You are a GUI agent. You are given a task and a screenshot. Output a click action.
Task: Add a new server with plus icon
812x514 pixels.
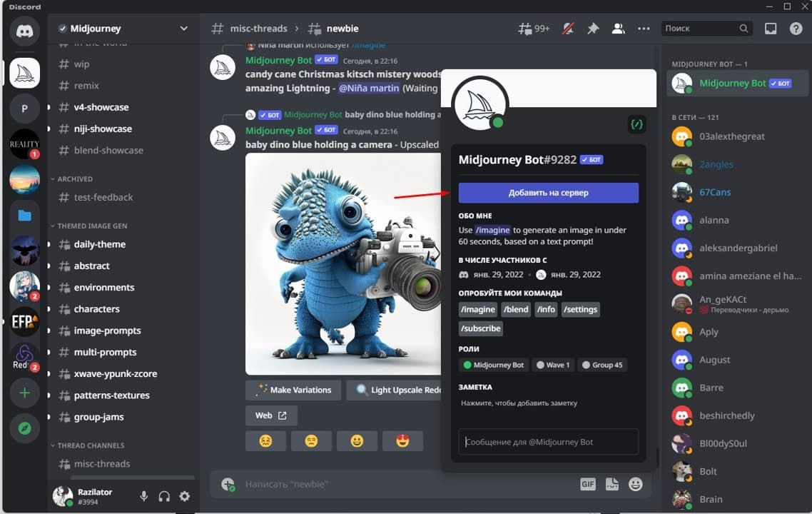(x=24, y=393)
